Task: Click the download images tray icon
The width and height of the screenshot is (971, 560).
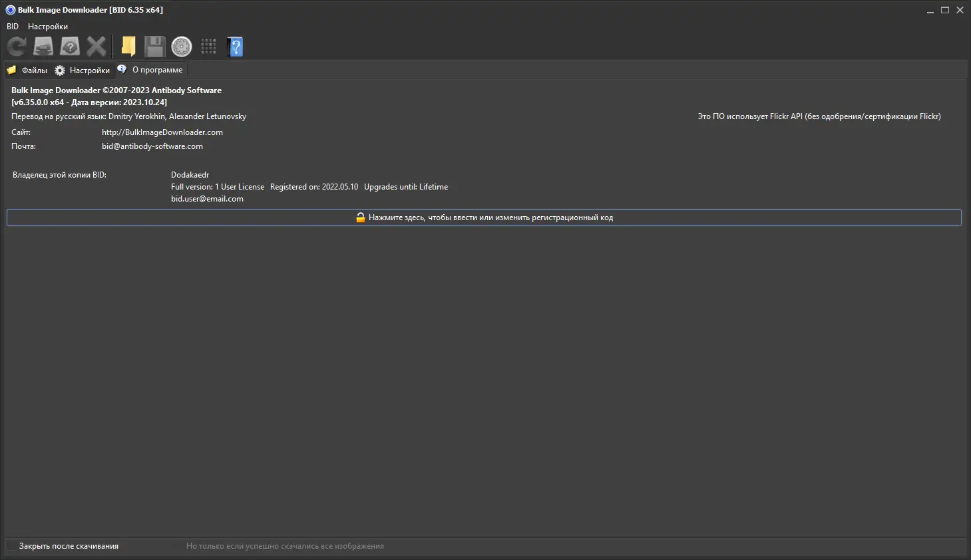Action: pyautogui.click(x=43, y=47)
